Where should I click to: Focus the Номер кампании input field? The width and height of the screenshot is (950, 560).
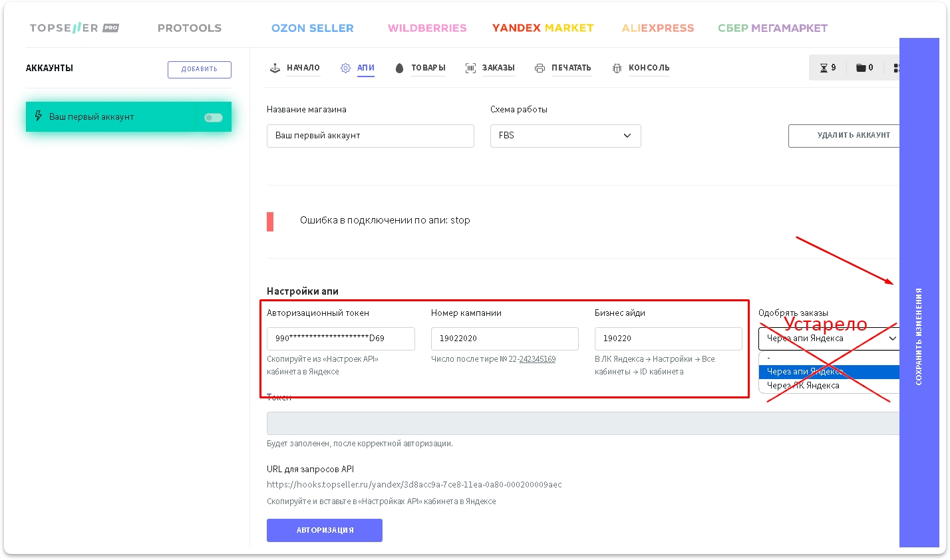(x=504, y=339)
